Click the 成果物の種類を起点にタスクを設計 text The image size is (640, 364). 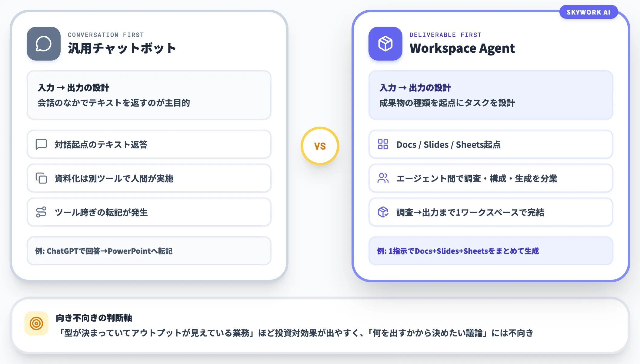pyautogui.click(x=447, y=103)
